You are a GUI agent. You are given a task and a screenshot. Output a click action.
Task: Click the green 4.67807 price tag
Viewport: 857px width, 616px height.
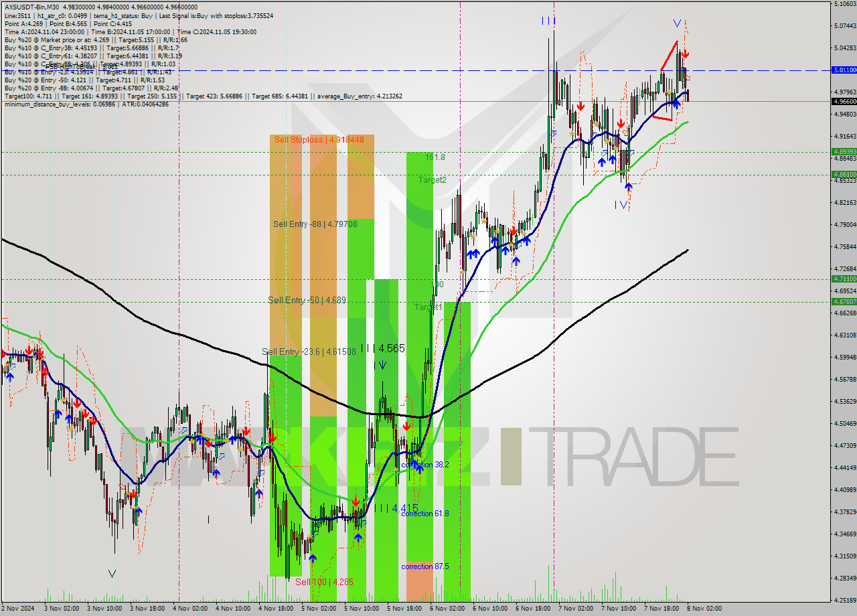pos(844,301)
